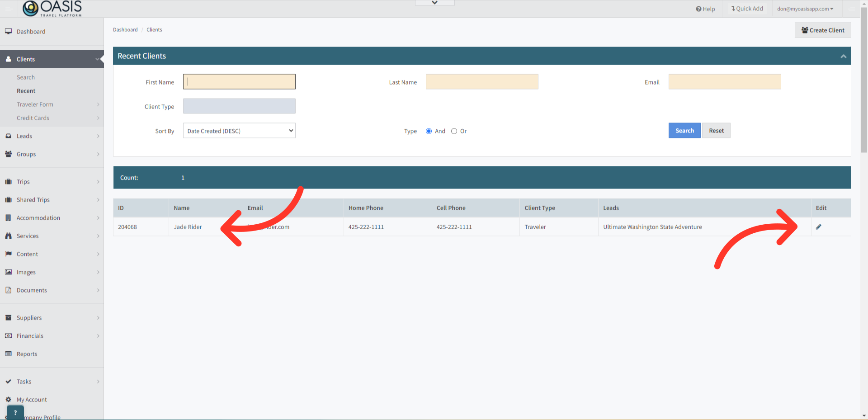Open Reports in the sidebar

(x=27, y=354)
